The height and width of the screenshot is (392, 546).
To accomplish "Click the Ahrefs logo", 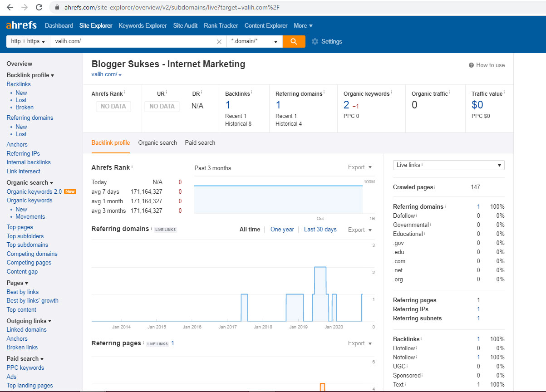I will pyautogui.click(x=21, y=25).
